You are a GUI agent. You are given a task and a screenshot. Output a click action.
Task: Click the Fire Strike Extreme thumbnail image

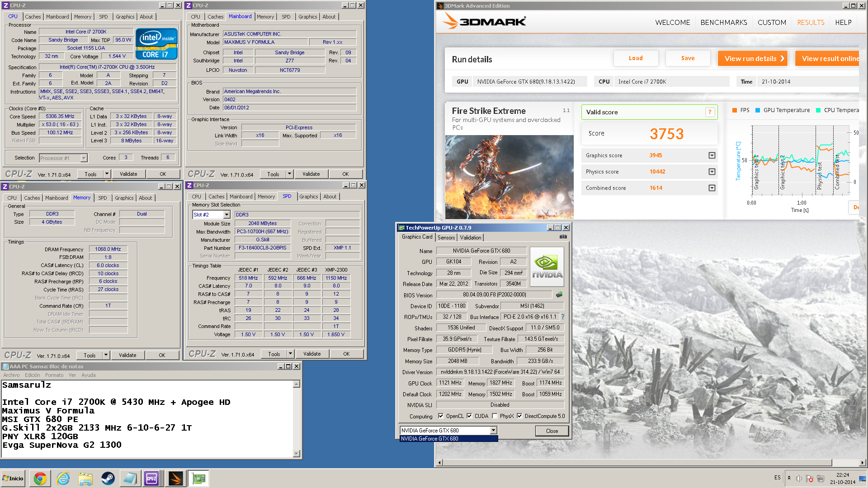(x=509, y=177)
